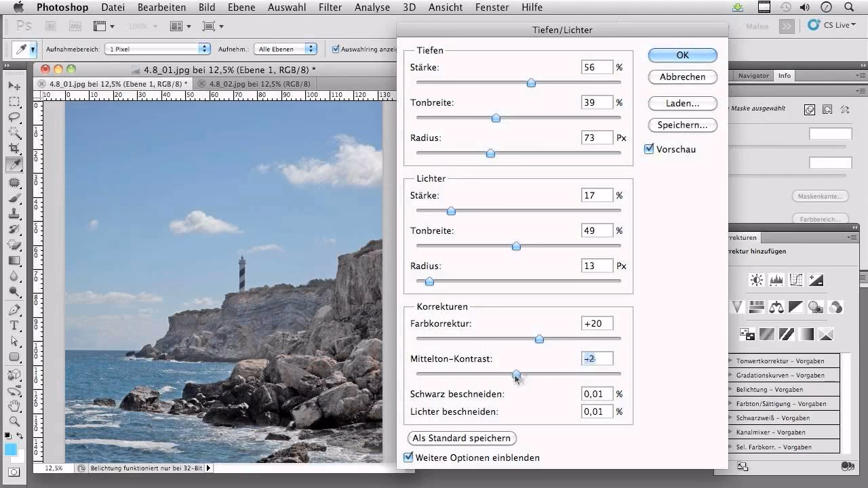The height and width of the screenshot is (488, 868).
Task: Toggle the Auswahlring anzeigen checkbox
Action: (336, 49)
